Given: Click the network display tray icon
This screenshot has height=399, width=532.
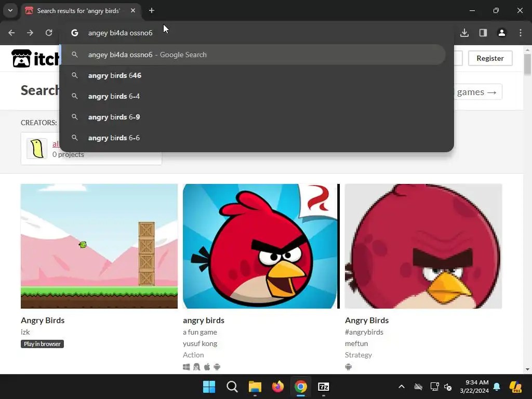Looking at the screenshot, I should pyautogui.click(x=434, y=387).
